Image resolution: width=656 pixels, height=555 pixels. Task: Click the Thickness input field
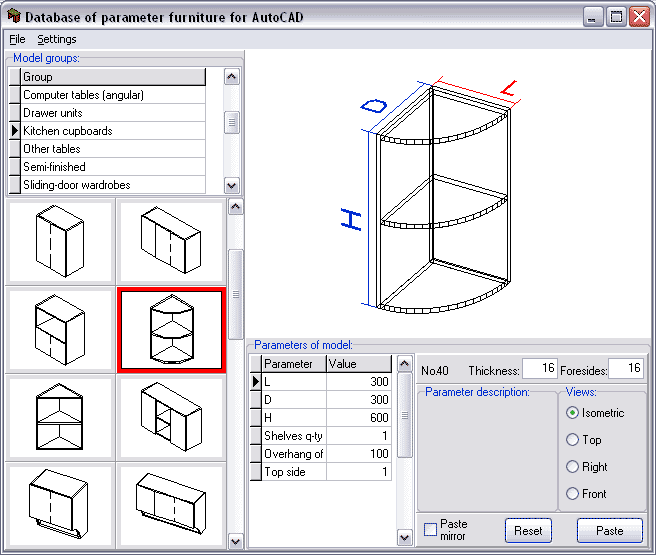[539, 370]
